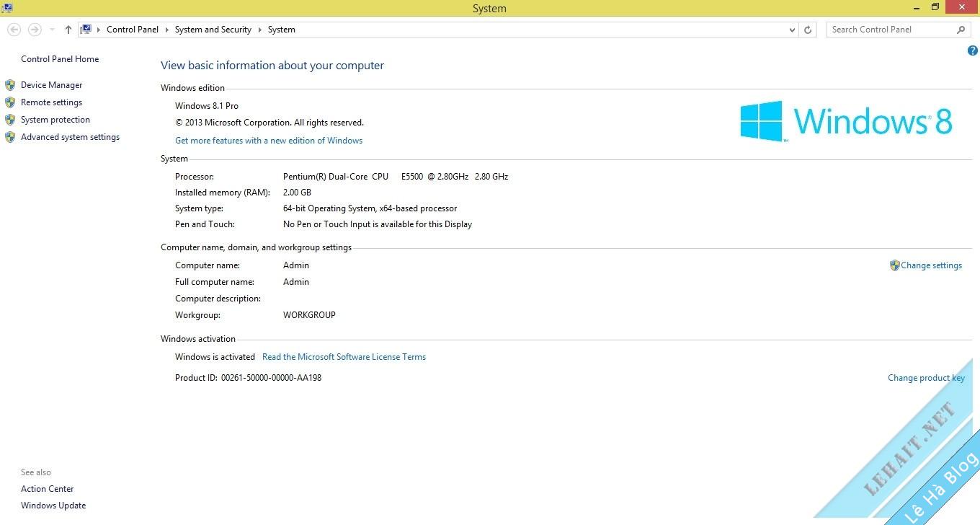The height and width of the screenshot is (525, 980).
Task: Open Remote settings
Action: (x=52, y=102)
